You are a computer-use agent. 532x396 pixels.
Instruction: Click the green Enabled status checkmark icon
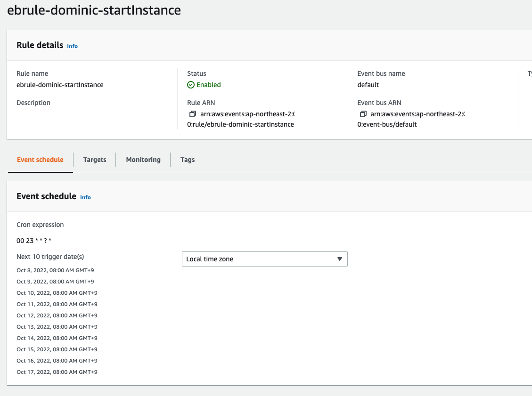pos(191,85)
